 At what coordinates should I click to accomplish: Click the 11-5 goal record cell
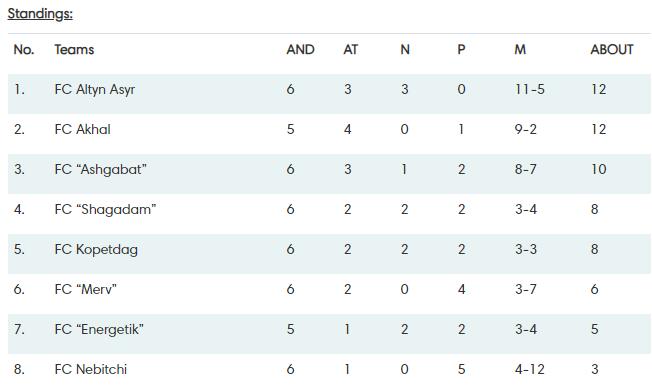pos(529,89)
